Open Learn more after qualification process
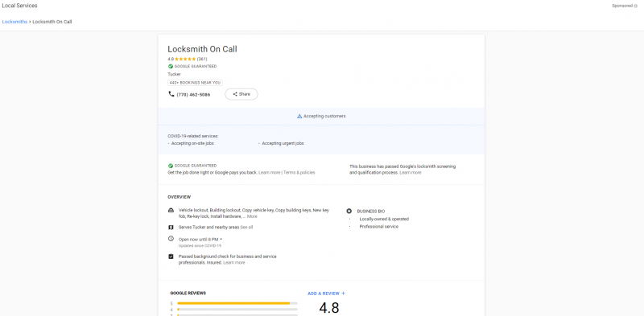The width and height of the screenshot is (644, 316). tap(411, 173)
